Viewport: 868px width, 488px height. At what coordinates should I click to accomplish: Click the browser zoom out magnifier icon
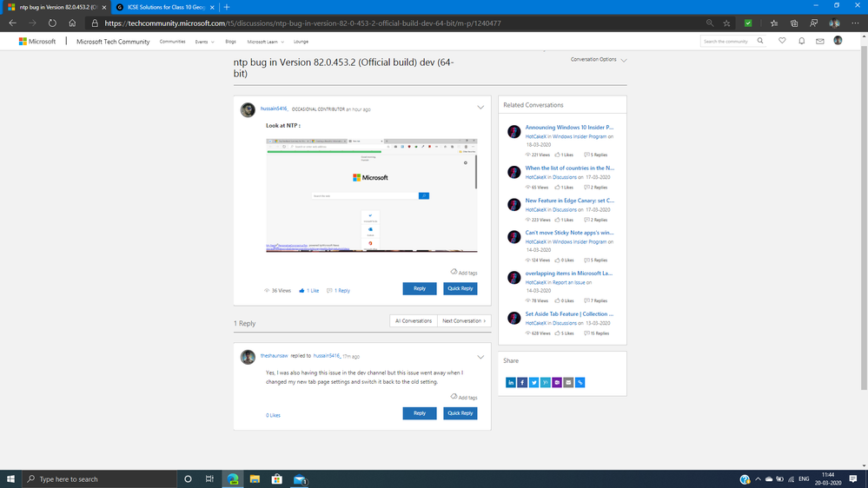(x=710, y=23)
